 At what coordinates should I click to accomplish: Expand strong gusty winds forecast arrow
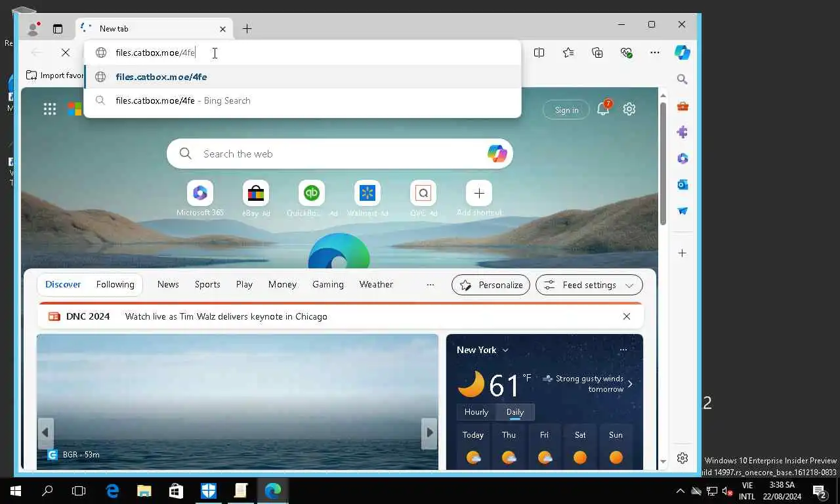[x=630, y=384]
